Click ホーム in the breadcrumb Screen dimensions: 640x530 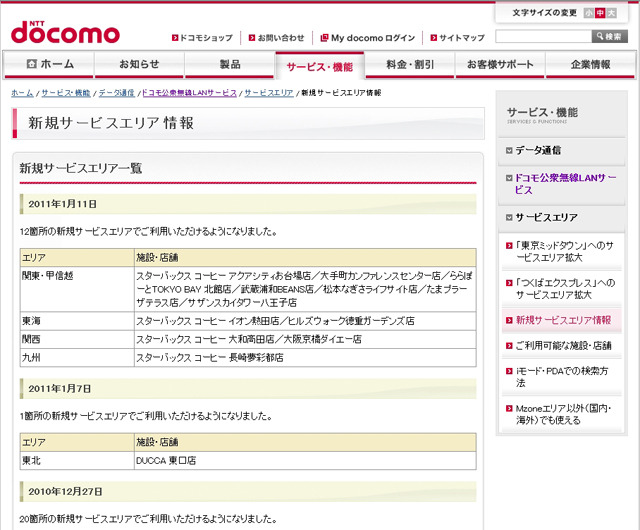tap(22, 93)
